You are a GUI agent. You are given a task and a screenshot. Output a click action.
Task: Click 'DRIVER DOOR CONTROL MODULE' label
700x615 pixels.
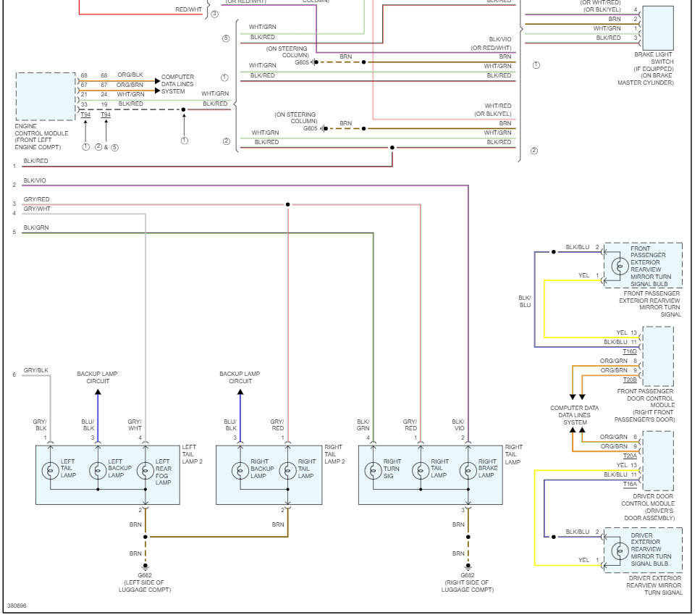click(648, 507)
